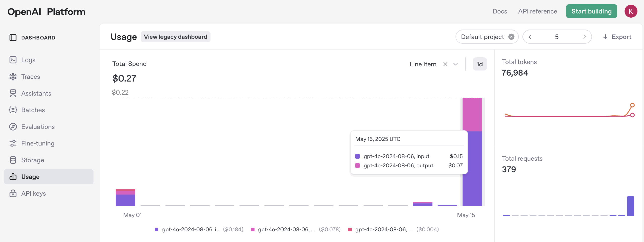This screenshot has width=644, height=242.
Task: Go to next month with right chevron
Action: point(584,37)
